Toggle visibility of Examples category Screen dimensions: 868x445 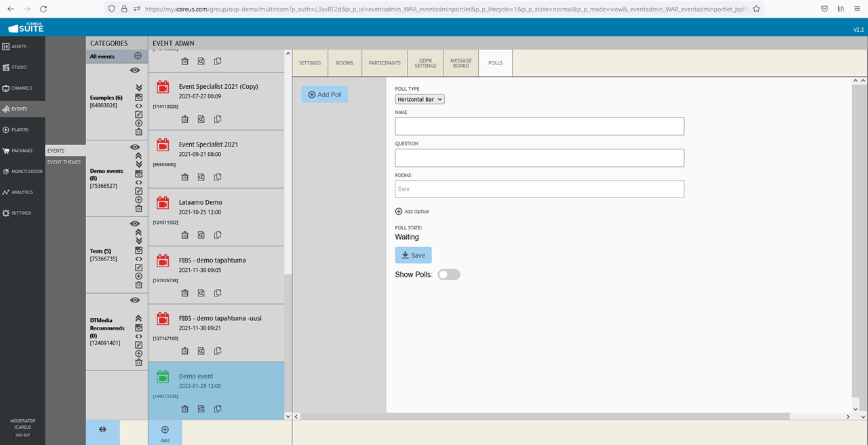coord(135,71)
